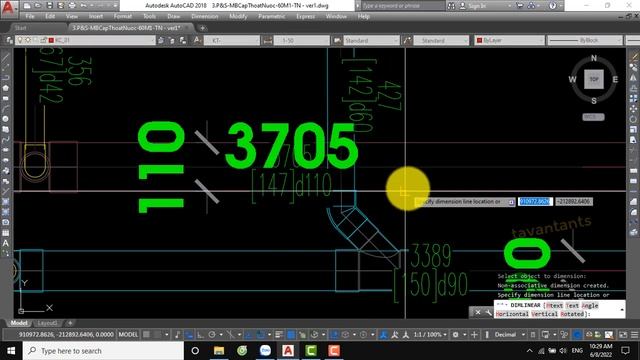Image resolution: width=640 pixels, height=360 pixels.
Task: Open the Format menu
Action: (122, 16)
